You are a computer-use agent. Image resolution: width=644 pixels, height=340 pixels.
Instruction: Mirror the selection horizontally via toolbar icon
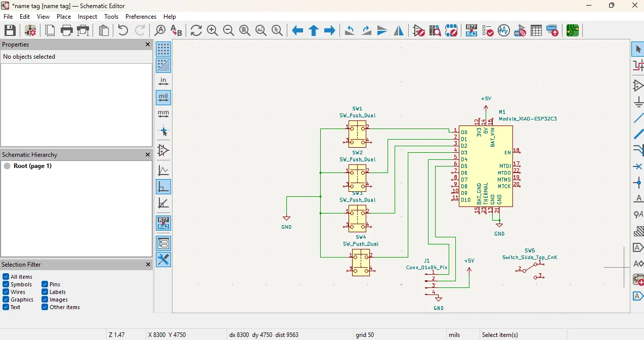[x=399, y=30]
